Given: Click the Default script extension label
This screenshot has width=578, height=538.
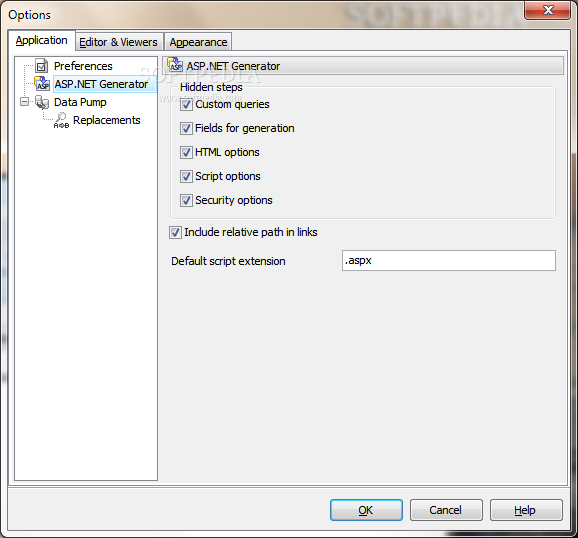Looking at the screenshot, I should coord(228,261).
